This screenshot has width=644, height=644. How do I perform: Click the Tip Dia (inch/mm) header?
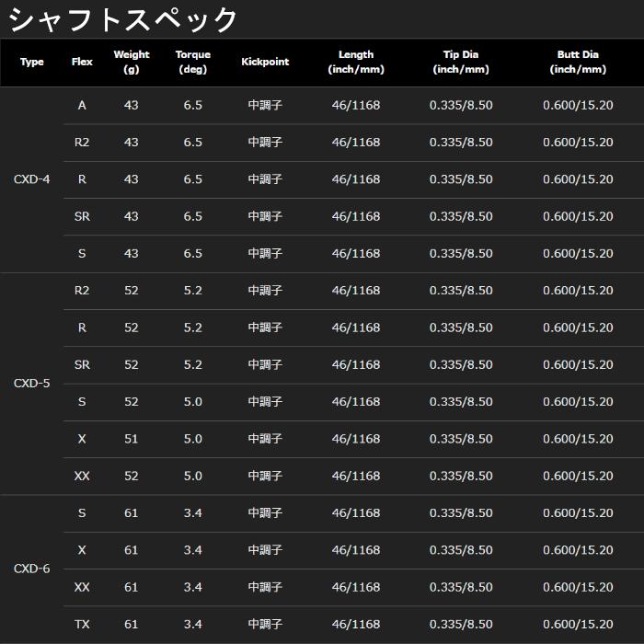[x=461, y=62]
